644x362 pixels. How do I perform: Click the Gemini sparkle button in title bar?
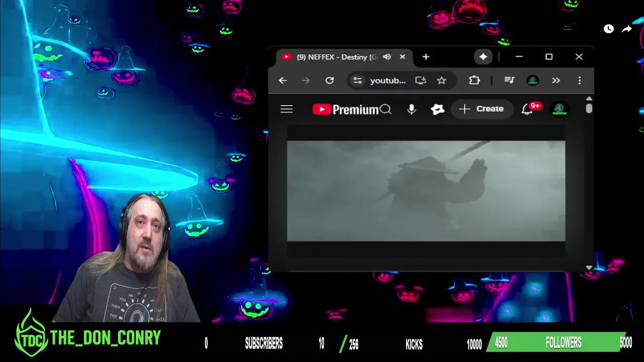(483, 57)
